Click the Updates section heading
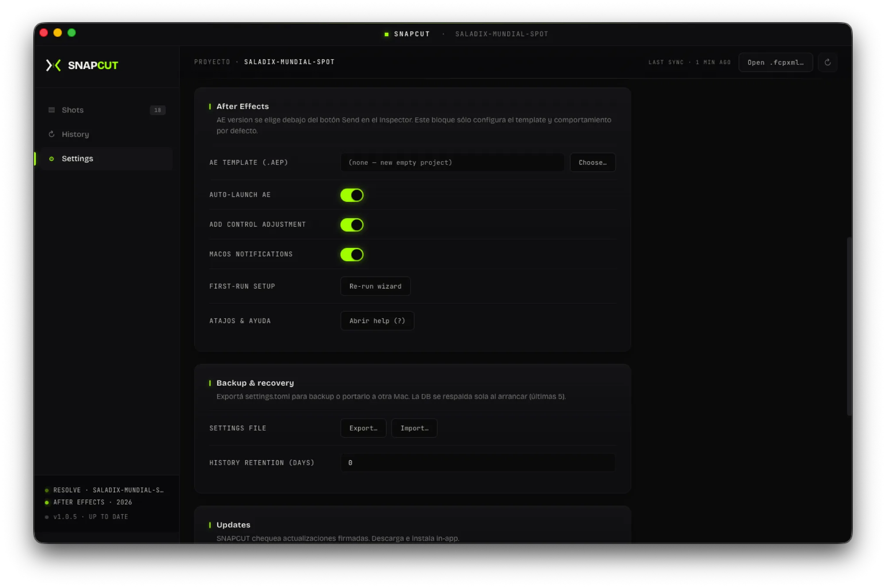Image resolution: width=886 pixels, height=588 pixels. [x=233, y=525]
